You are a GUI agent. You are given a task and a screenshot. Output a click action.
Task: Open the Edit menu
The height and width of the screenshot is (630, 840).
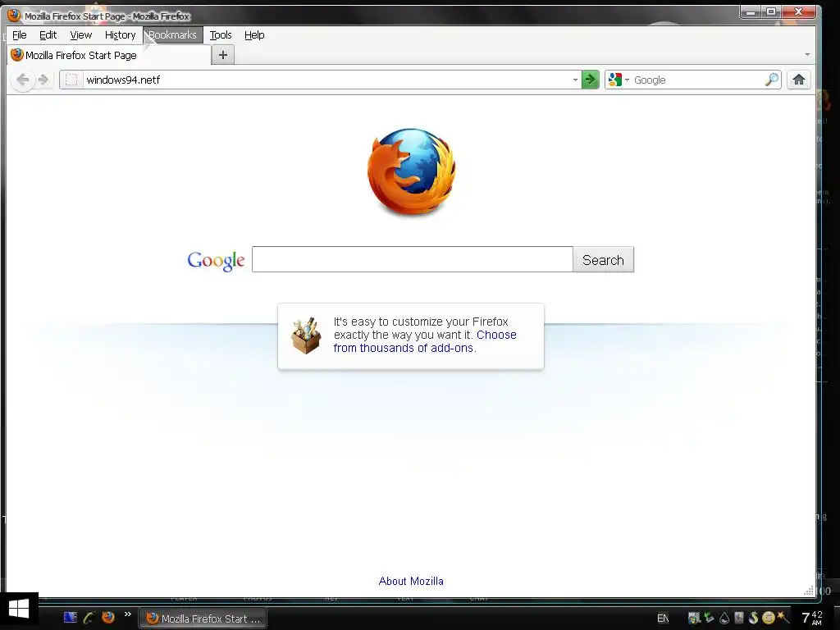pos(48,34)
